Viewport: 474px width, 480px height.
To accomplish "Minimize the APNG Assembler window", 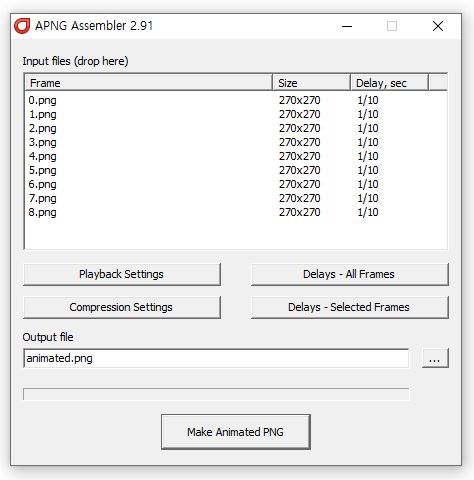I will pyautogui.click(x=347, y=26).
